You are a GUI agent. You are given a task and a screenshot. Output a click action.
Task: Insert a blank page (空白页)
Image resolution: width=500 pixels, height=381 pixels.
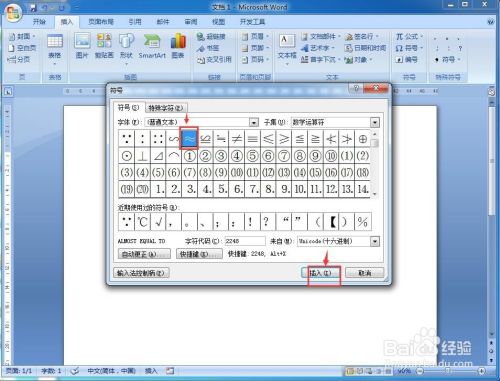[x=22, y=48]
